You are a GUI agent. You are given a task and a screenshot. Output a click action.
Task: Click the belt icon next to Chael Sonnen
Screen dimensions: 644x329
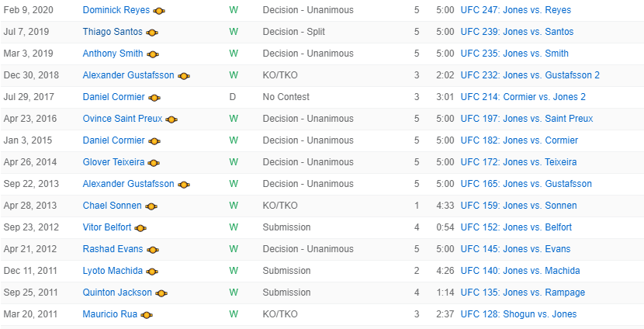coord(151,206)
